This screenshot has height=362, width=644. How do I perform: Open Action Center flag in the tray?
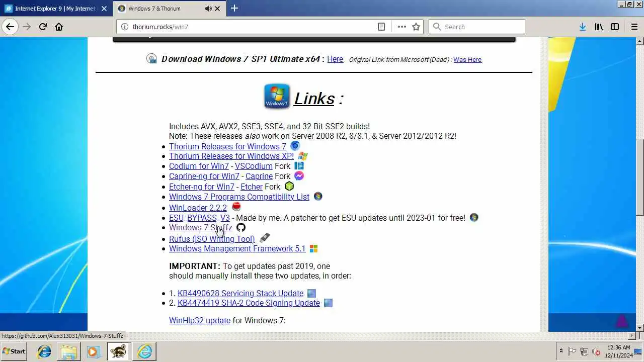tap(572, 351)
